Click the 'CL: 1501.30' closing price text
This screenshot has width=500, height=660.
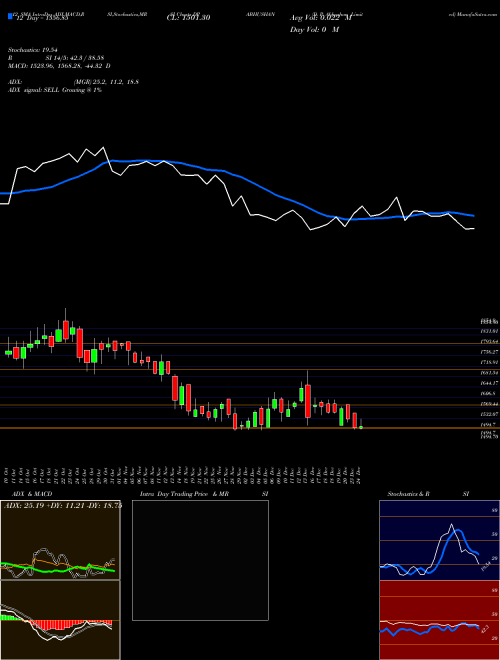click(188, 18)
